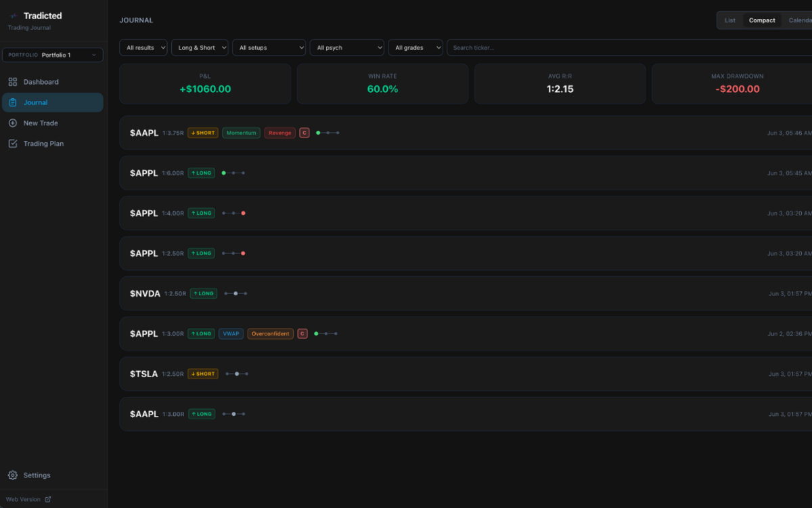Viewport: 812px width, 508px height.
Task: Click the New Trade plus icon
Action: click(x=13, y=123)
